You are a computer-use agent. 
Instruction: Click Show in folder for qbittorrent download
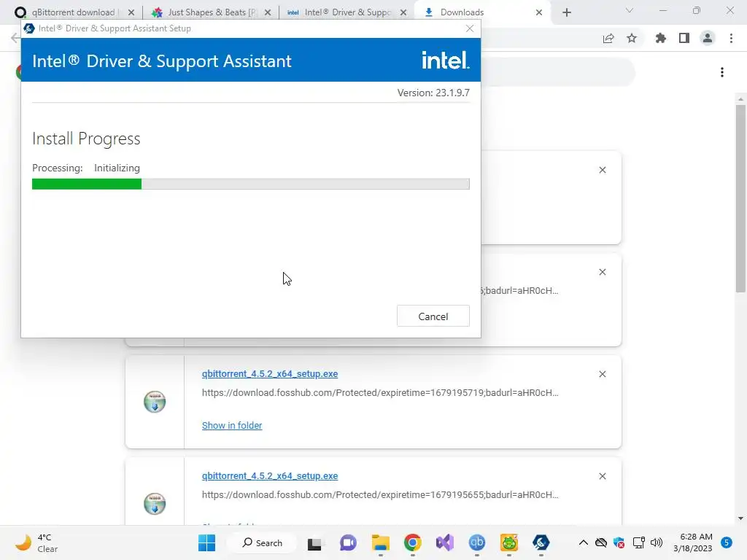(232, 425)
